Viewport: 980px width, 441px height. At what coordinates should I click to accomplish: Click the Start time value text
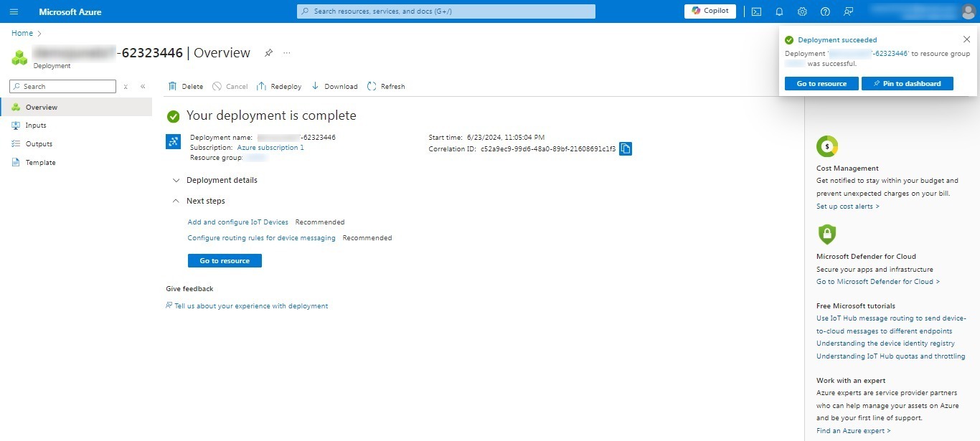coord(506,137)
